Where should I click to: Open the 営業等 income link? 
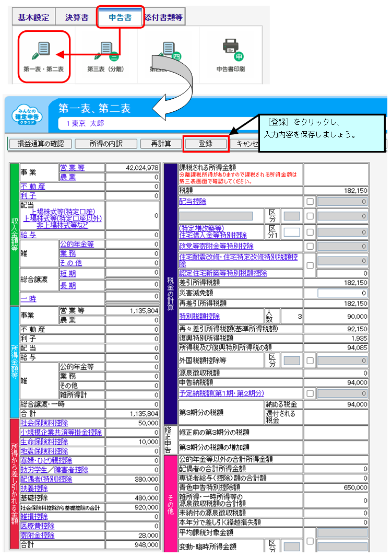tap(72, 168)
